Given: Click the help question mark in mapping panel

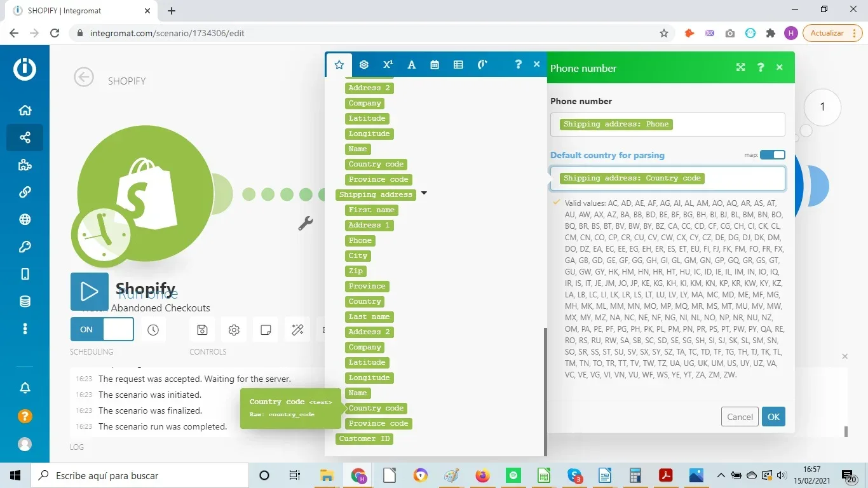Looking at the screenshot, I should pyautogui.click(x=519, y=64).
